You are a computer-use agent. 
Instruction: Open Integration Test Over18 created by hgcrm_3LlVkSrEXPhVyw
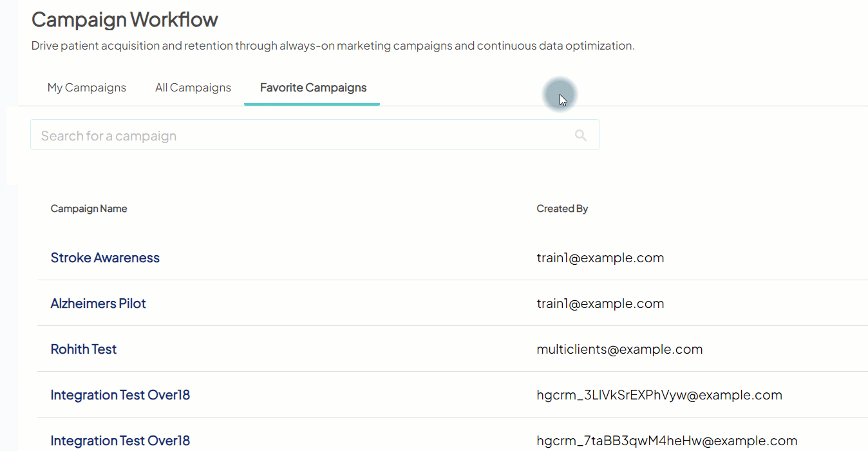coord(120,395)
